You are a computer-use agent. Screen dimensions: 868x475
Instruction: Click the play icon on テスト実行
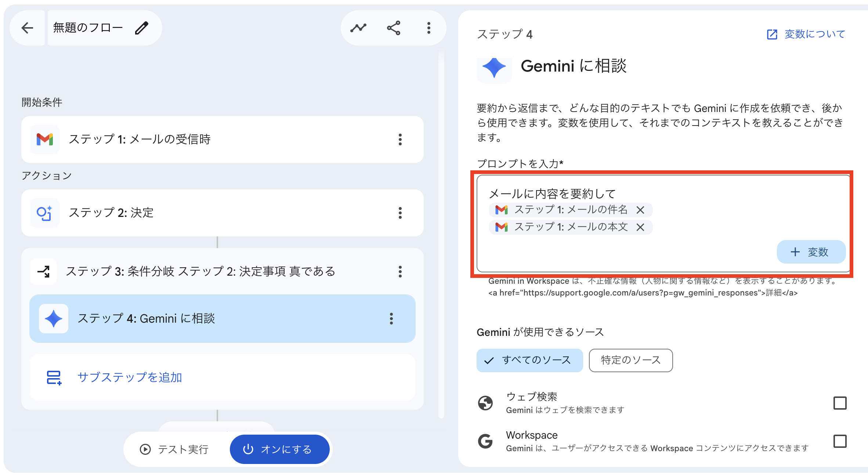(145, 449)
